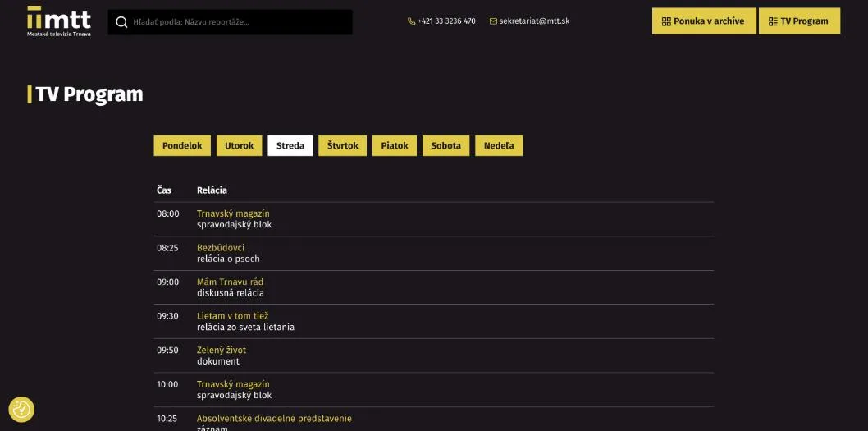Switch to the Pondelok tab
The width and height of the screenshot is (868, 431).
coord(182,145)
